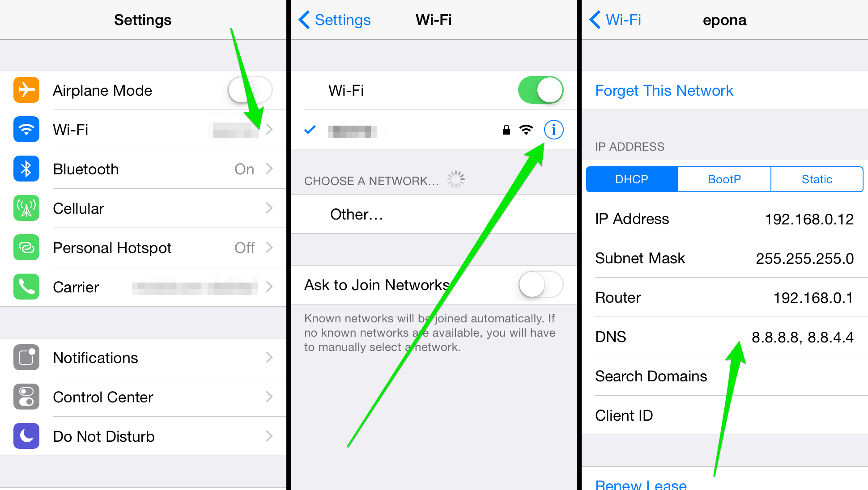The height and width of the screenshot is (490, 868).
Task: Select the Static IP tab
Action: point(818,179)
